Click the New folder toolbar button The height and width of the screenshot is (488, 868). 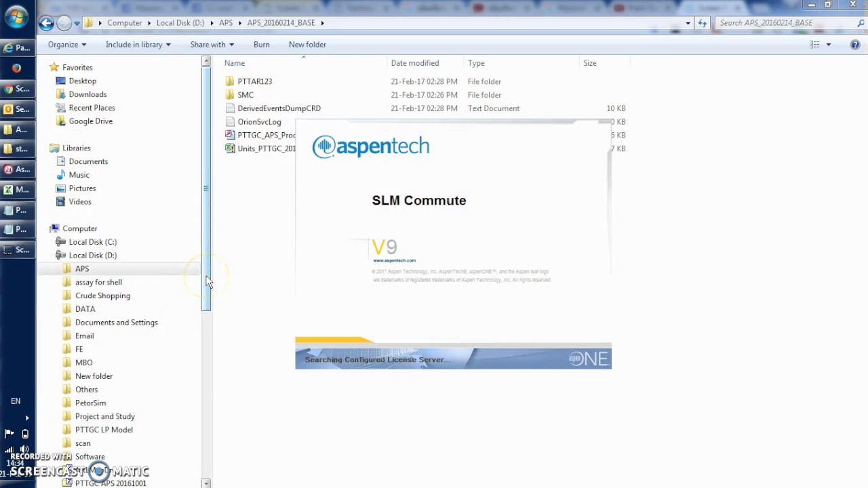pos(307,45)
